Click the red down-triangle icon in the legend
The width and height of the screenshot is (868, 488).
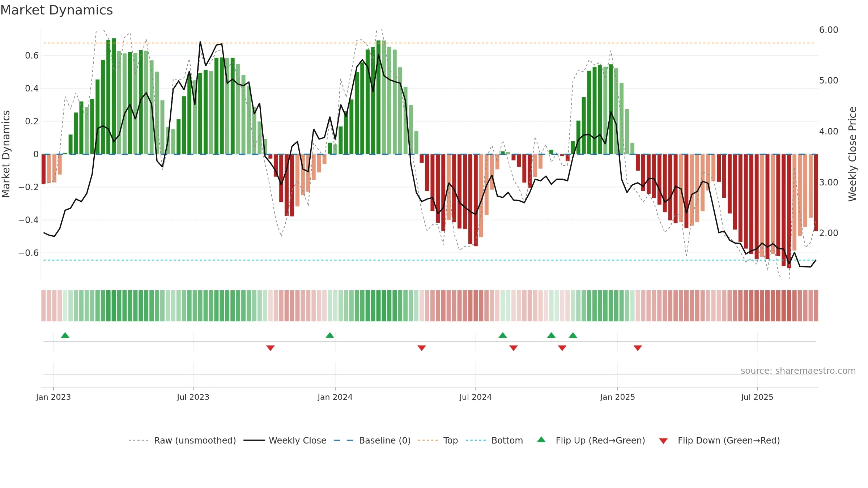click(663, 441)
